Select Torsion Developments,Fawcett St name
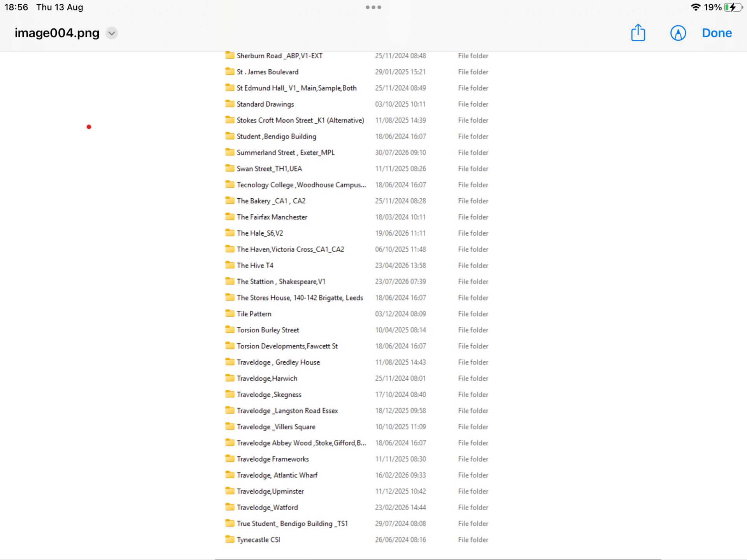 [x=287, y=346]
